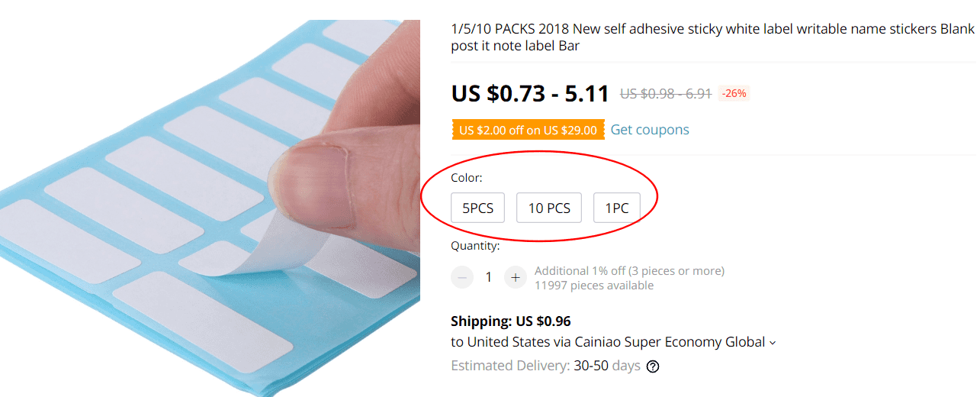
Task: Click the 30-50 days estimated delivery text
Action: [606, 366]
